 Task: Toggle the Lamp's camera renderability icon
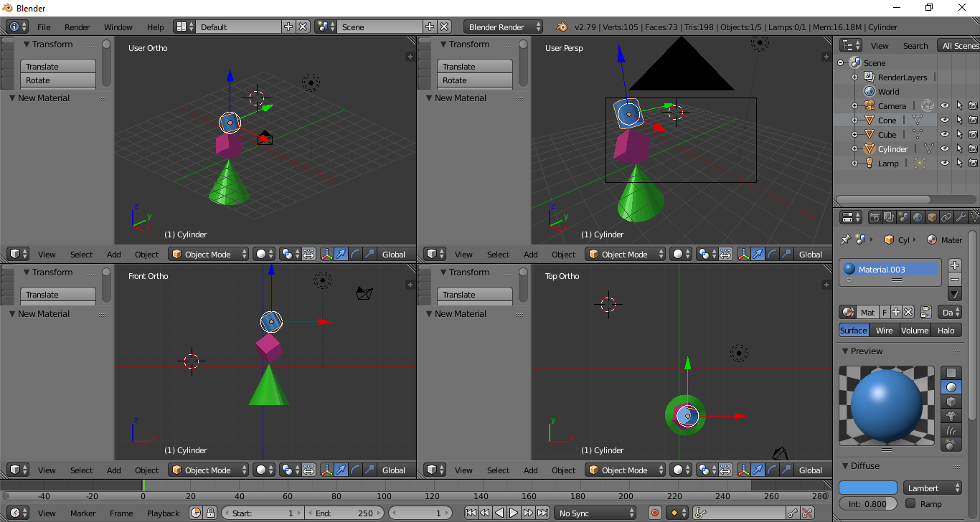(973, 163)
